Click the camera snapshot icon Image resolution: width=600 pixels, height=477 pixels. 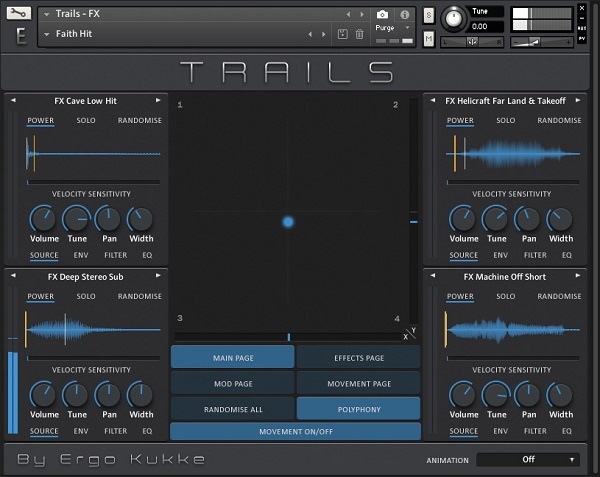pos(382,15)
